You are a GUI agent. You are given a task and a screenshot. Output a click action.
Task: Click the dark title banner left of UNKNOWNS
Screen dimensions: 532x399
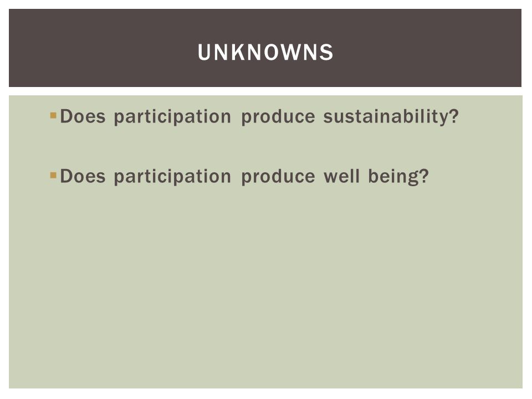[102, 48]
